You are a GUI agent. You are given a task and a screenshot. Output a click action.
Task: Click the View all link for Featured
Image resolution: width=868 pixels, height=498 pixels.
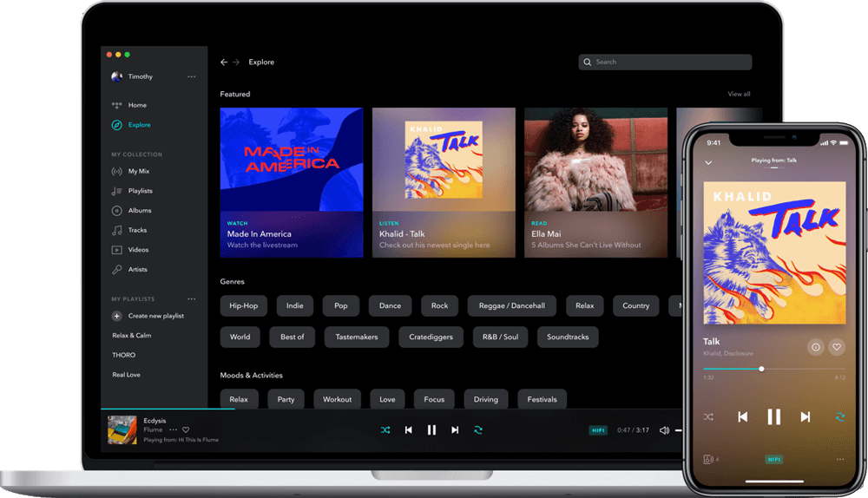pos(739,94)
